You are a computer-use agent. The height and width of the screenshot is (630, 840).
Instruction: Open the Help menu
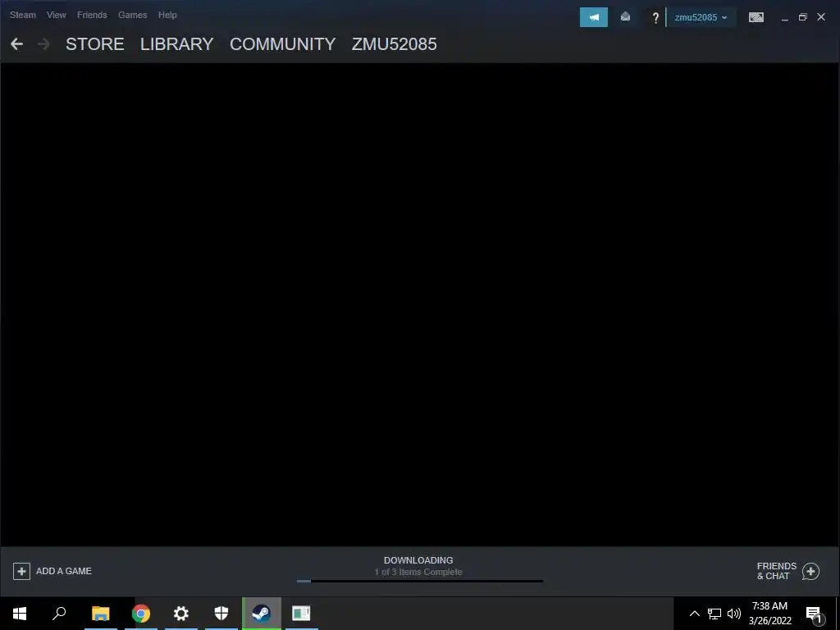167,15
